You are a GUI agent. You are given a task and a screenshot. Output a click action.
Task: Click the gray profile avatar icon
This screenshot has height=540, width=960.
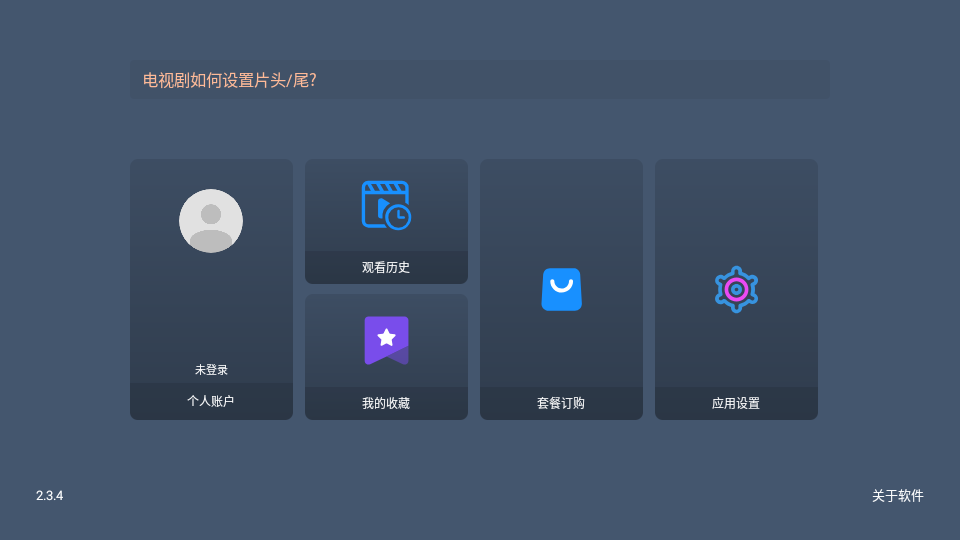coord(211,221)
